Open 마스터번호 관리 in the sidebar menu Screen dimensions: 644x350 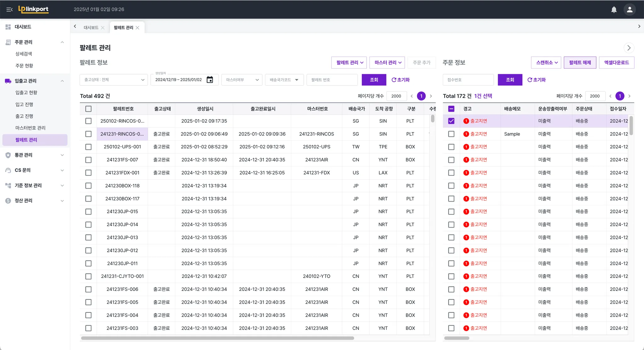click(31, 128)
